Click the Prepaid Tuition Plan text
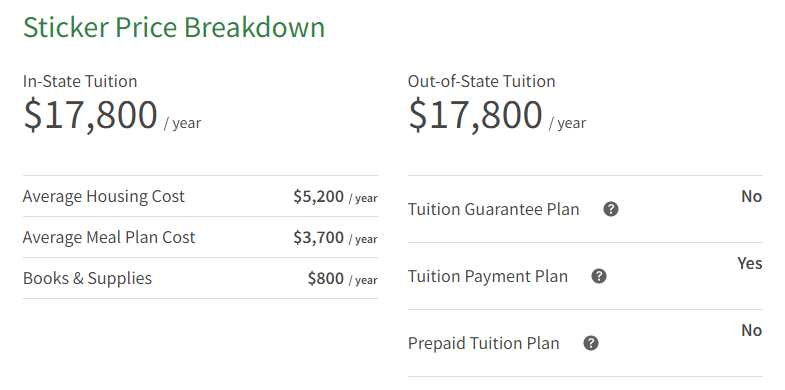The width and height of the screenshot is (785, 390). (483, 343)
